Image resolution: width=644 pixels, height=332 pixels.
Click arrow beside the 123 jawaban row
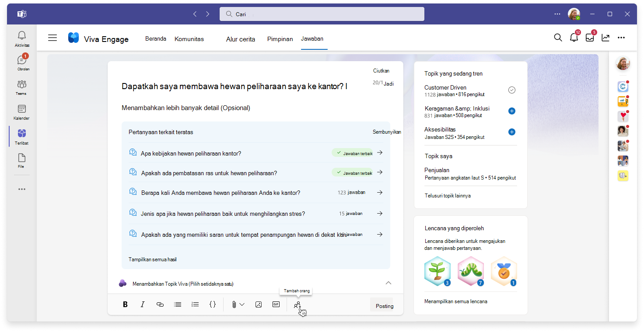click(x=380, y=192)
